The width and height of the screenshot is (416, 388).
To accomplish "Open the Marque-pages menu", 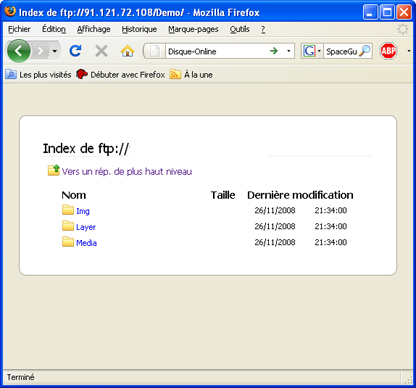I will coord(193,29).
